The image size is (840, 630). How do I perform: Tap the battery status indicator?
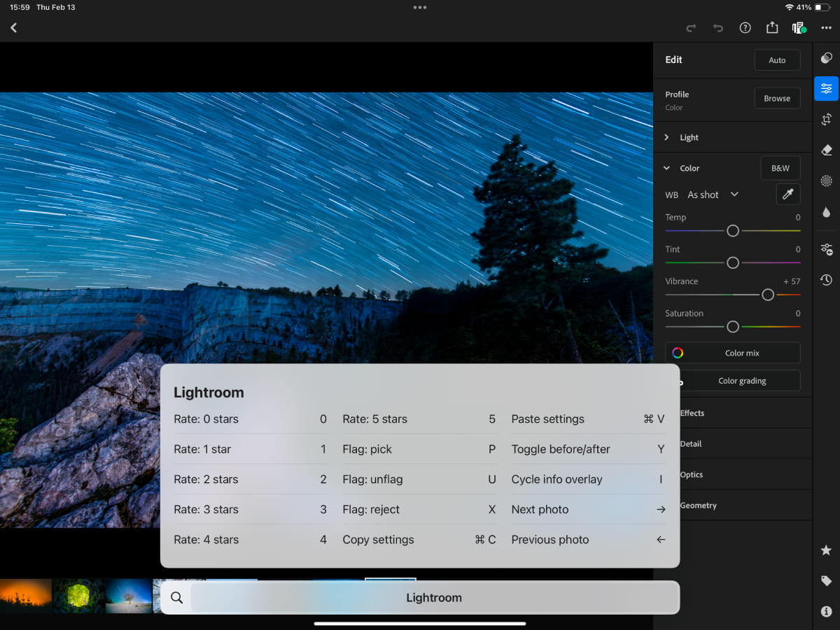pyautogui.click(x=822, y=7)
